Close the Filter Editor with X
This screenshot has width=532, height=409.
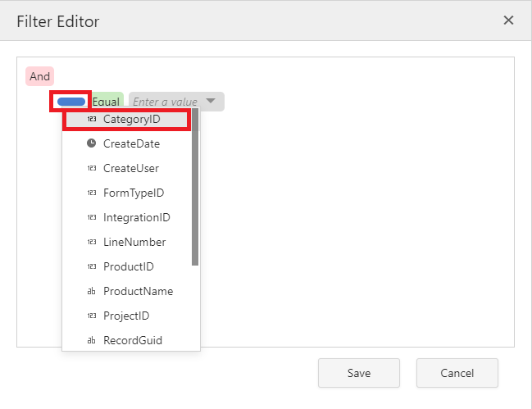[x=508, y=20]
